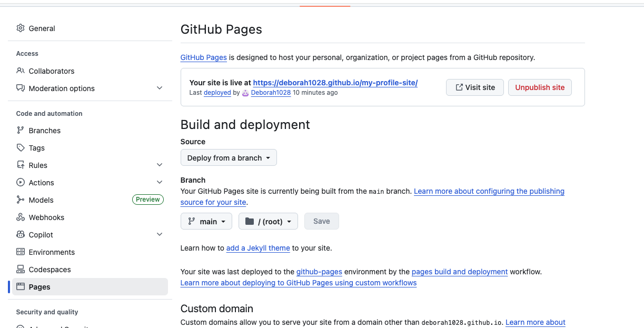Click Learn more about custom workflows link

point(299,283)
